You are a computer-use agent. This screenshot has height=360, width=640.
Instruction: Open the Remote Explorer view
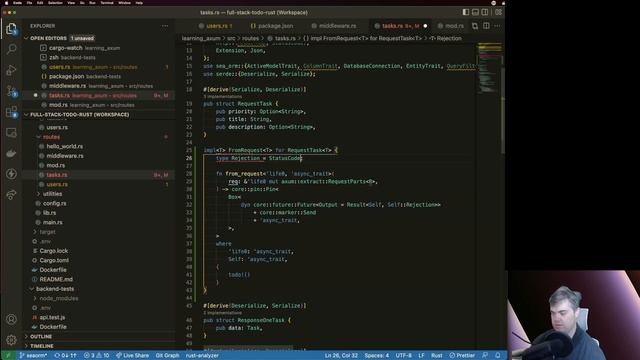[x=11, y=133]
